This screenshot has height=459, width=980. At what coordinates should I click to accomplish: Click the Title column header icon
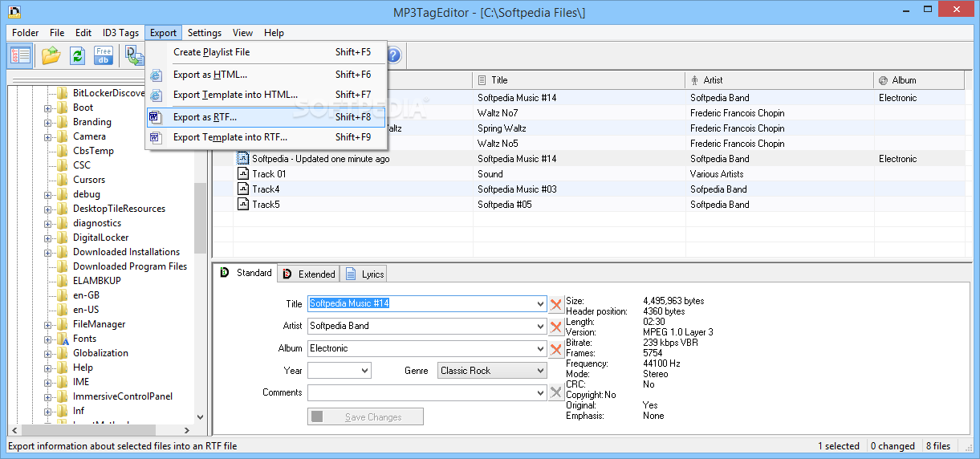coord(482,80)
